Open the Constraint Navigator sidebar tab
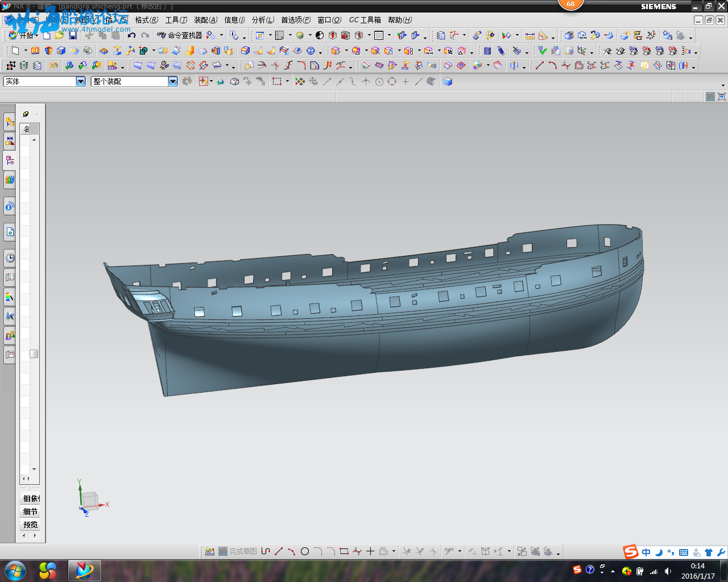This screenshot has width=728, height=582. click(x=10, y=140)
